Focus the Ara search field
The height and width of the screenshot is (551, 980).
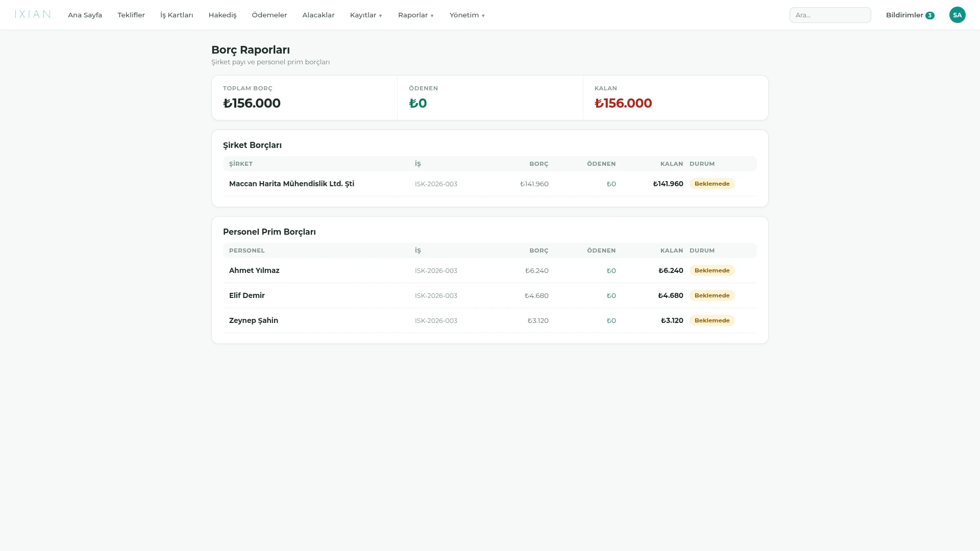tap(830, 15)
